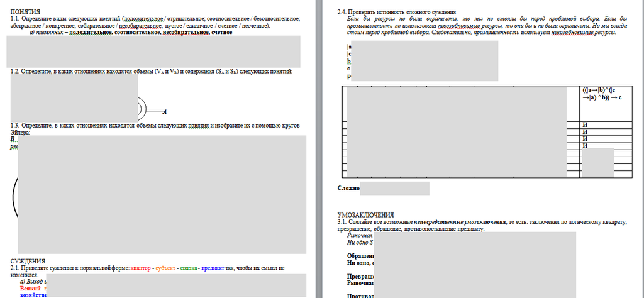Click the first И cell in the table

coord(586,124)
